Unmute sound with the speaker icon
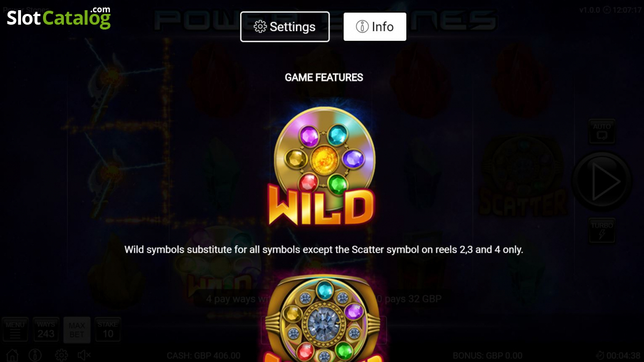Image resolution: width=644 pixels, height=362 pixels. click(85, 355)
